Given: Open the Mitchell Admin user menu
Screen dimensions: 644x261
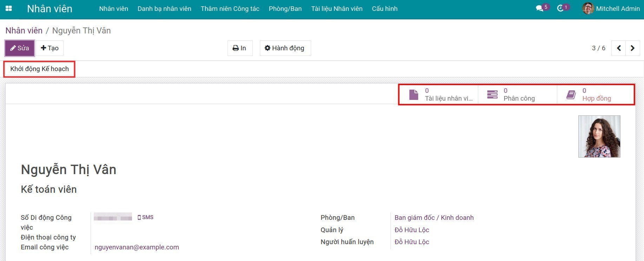Looking at the screenshot, I should click(x=611, y=8).
